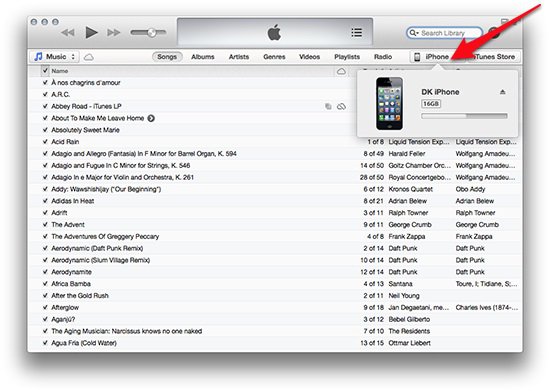Select the Adrift song

[x=59, y=213]
